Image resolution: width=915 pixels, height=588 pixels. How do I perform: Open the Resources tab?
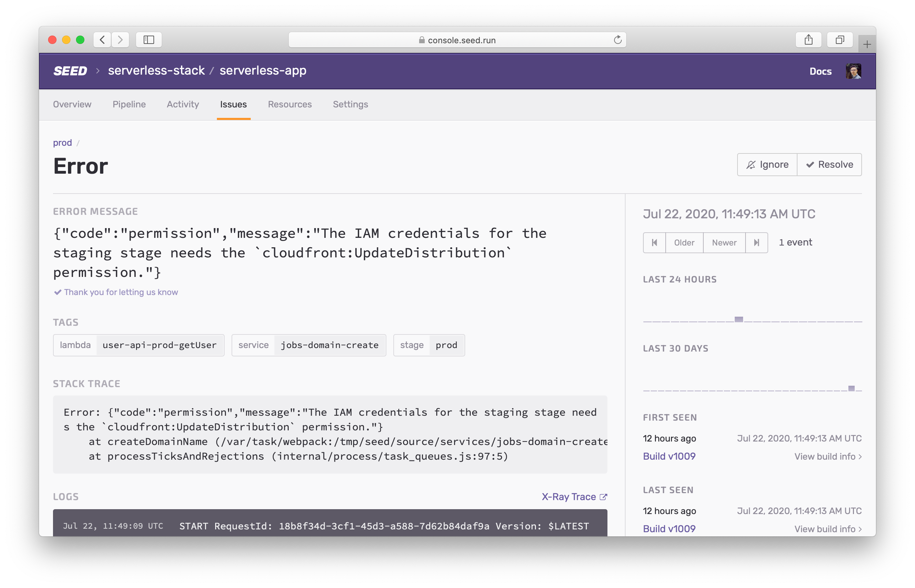tap(290, 104)
